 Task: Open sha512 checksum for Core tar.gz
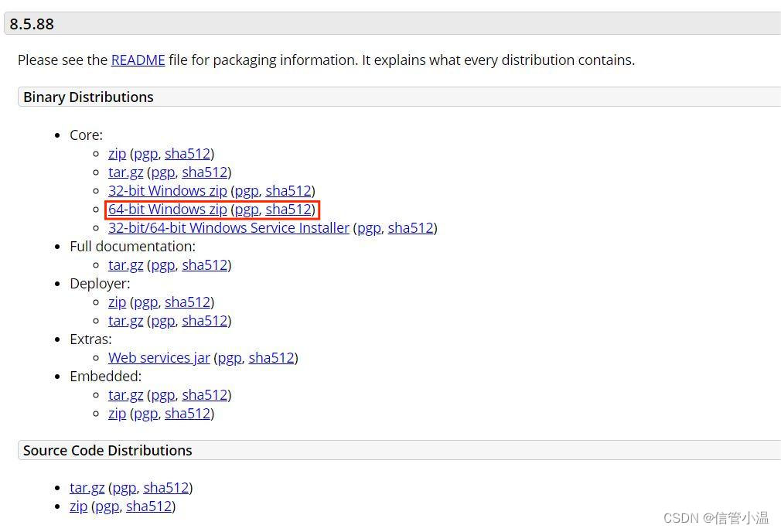pos(205,172)
